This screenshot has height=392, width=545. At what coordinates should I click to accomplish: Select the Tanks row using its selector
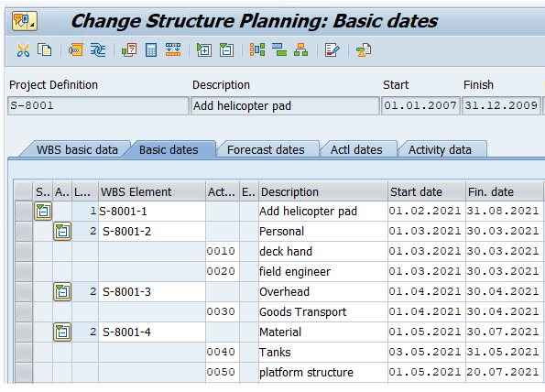24,352
